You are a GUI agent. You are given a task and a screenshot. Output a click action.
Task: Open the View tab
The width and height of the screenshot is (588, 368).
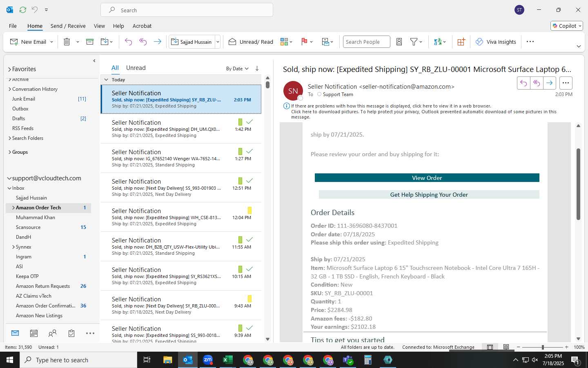pyautogui.click(x=99, y=26)
